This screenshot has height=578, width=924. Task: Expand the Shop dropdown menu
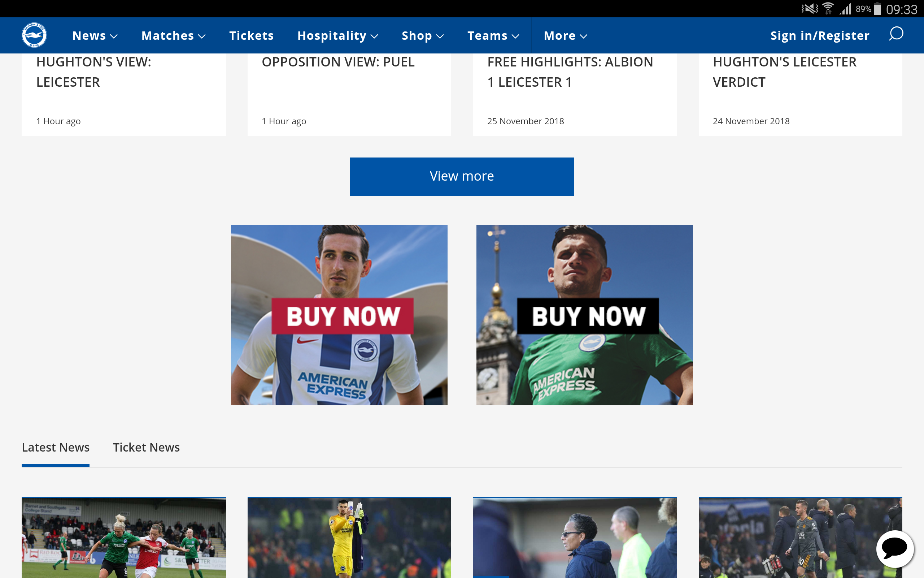pos(423,35)
